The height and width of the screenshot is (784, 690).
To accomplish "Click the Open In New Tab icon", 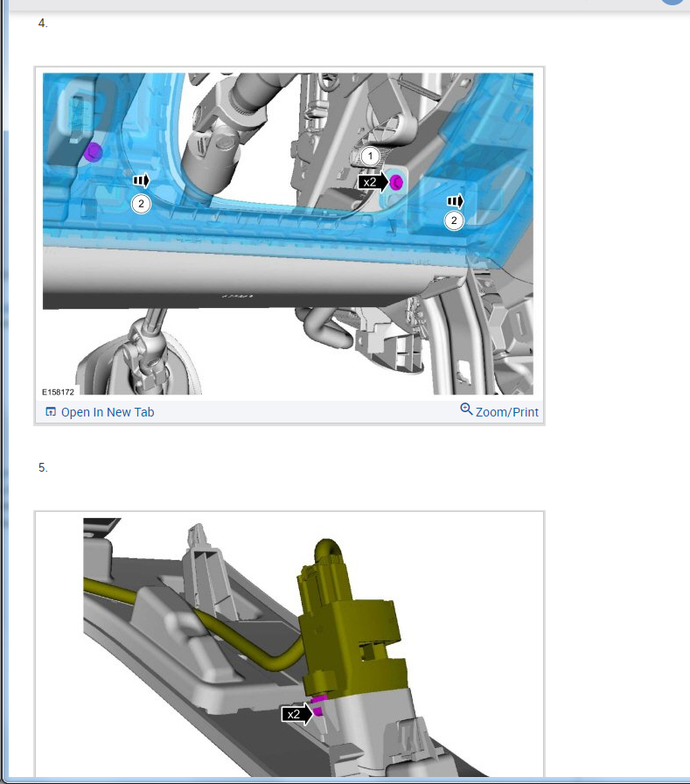I will click(51, 412).
